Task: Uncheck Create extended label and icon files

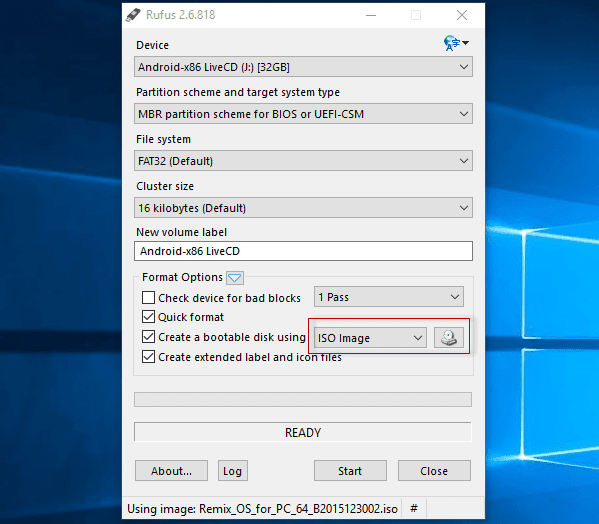Action: point(148,357)
